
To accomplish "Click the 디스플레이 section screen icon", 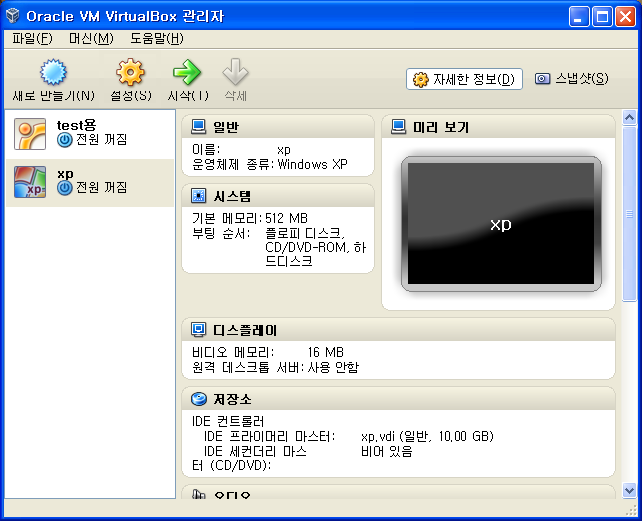I will 199,329.
